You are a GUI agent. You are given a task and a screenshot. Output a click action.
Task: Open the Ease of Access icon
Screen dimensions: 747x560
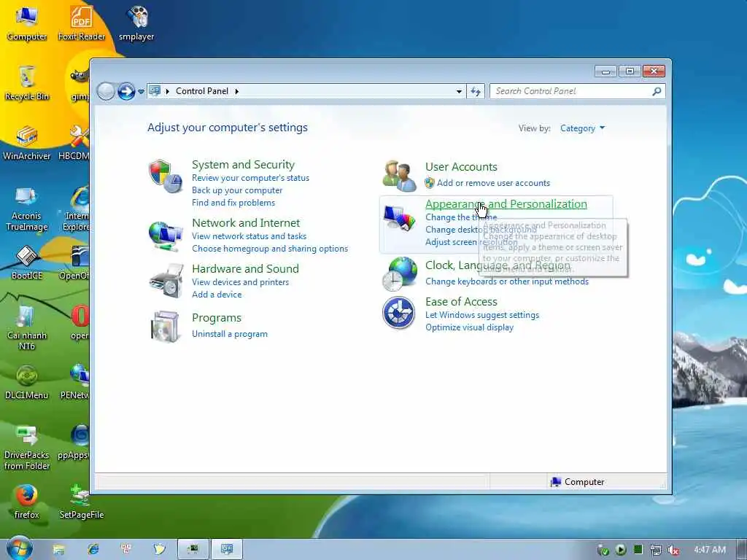tap(398, 312)
